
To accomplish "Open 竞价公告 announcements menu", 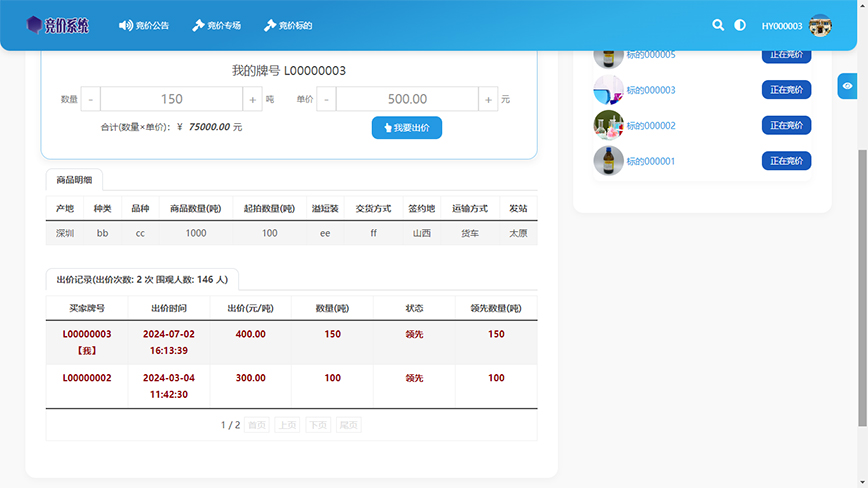I will (x=144, y=25).
